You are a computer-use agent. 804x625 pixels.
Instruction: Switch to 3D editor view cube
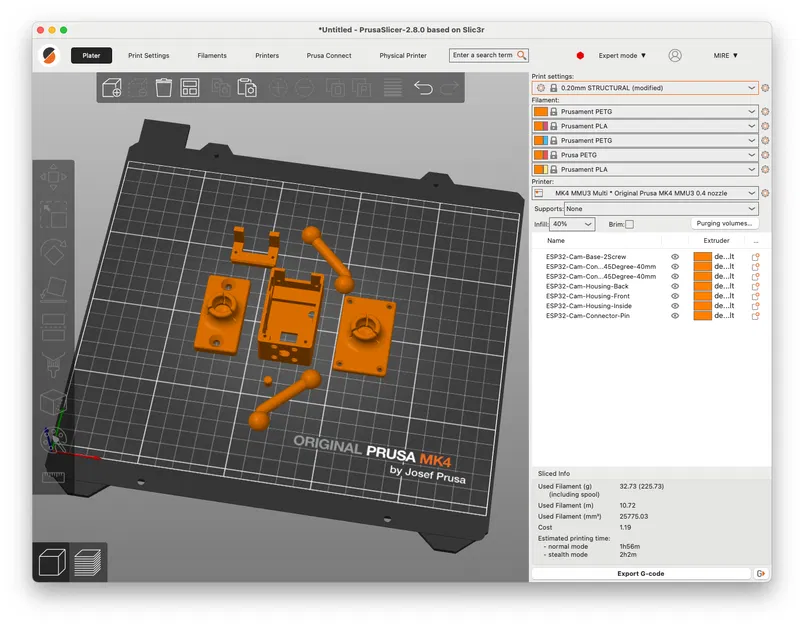[52, 562]
